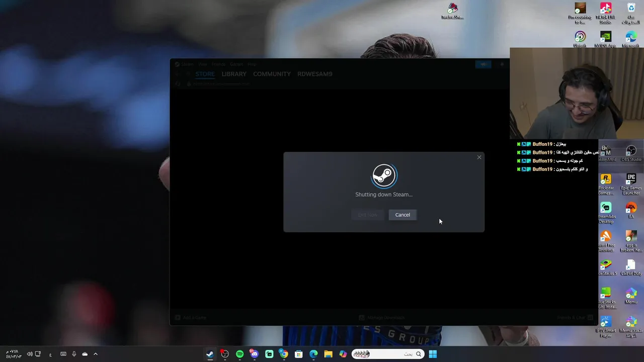Open the volume control in the tray

pos(30,354)
